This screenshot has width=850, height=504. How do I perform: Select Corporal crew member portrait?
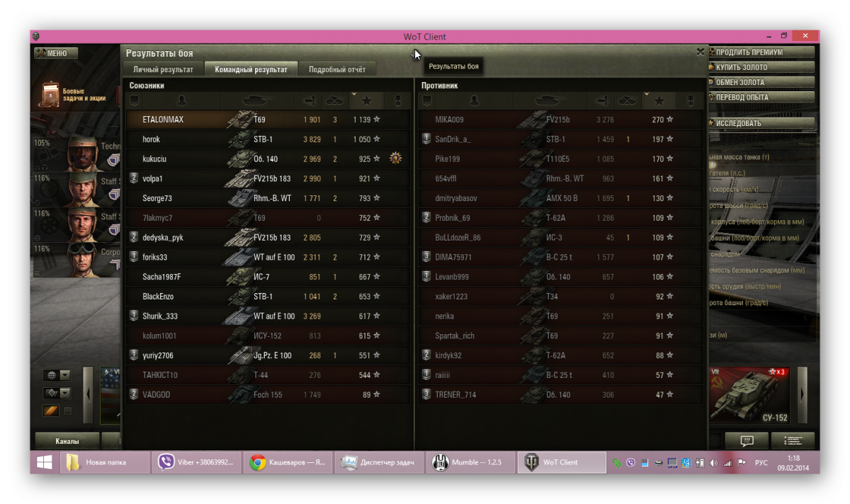point(82,260)
